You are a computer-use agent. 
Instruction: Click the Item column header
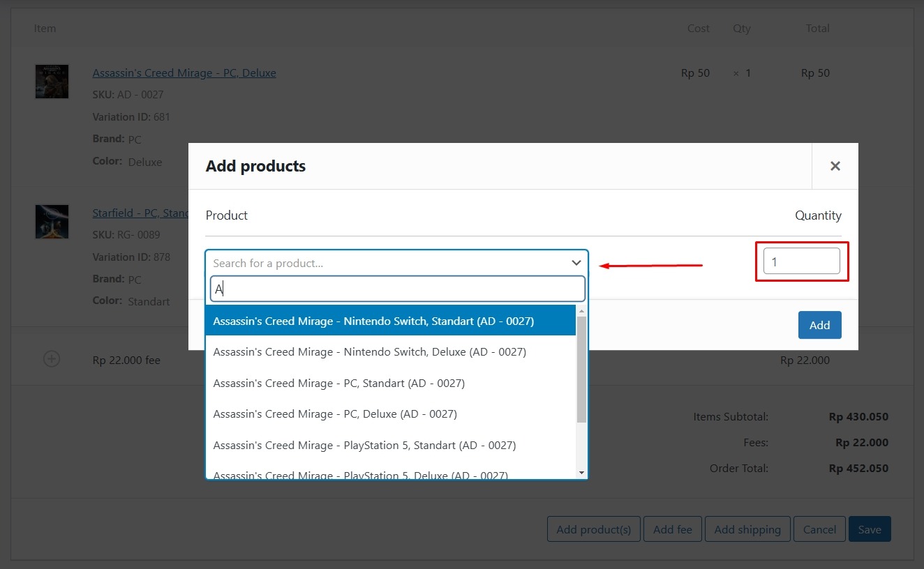pyautogui.click(x=45, y=29)
